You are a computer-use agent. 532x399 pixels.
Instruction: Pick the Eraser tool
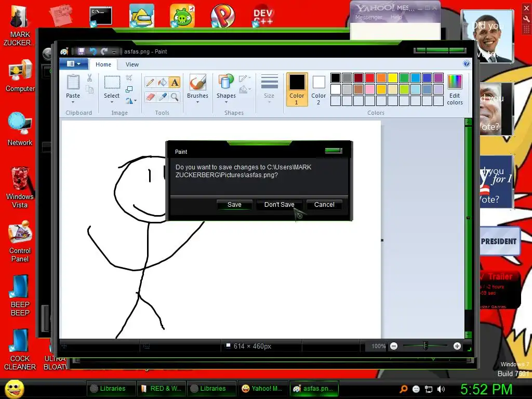(150, 97)
